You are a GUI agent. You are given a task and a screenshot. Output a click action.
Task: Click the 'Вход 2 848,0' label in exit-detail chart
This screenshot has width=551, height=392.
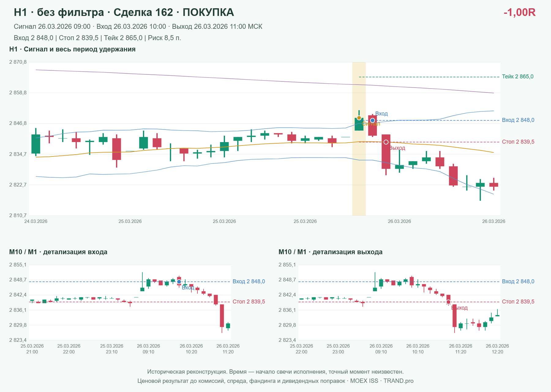(518, 281)
